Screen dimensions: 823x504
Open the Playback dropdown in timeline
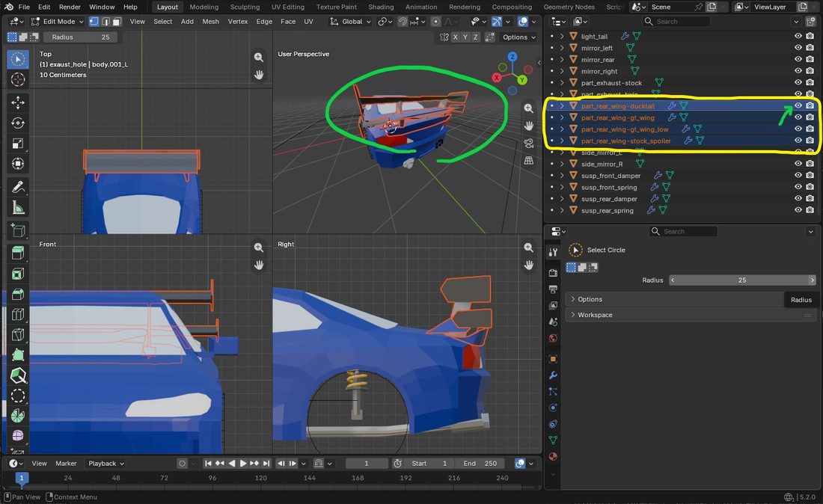[x=105, y=464]
